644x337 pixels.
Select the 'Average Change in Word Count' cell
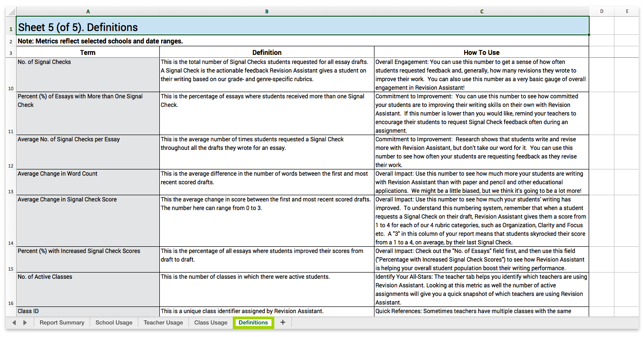click(88, 182)
